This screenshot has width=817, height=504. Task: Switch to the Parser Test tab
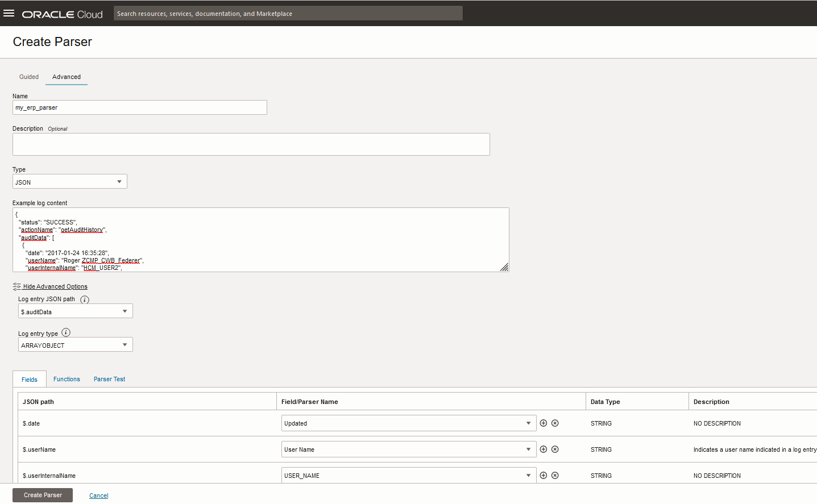coord(109,379)
